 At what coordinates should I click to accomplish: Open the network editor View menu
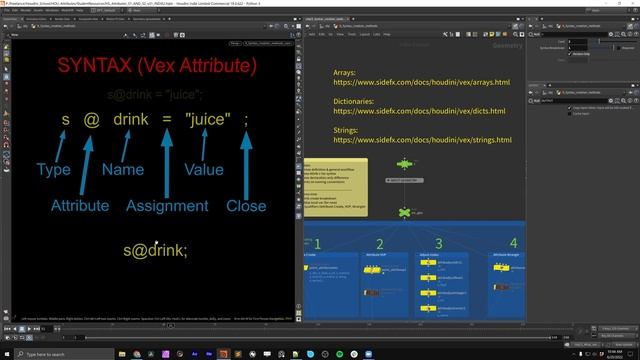click(x=340, y=35)
